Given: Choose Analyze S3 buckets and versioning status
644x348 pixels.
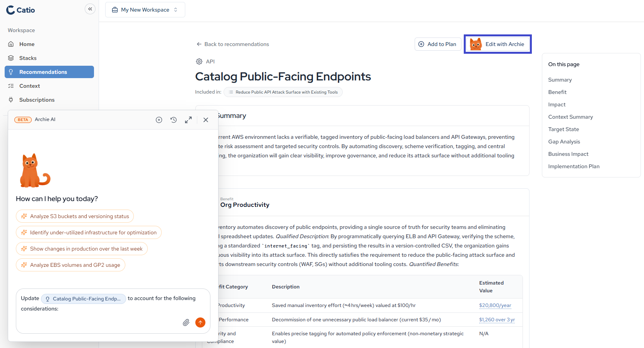Looking at the screenshot, I should click(x=75, y=216).
